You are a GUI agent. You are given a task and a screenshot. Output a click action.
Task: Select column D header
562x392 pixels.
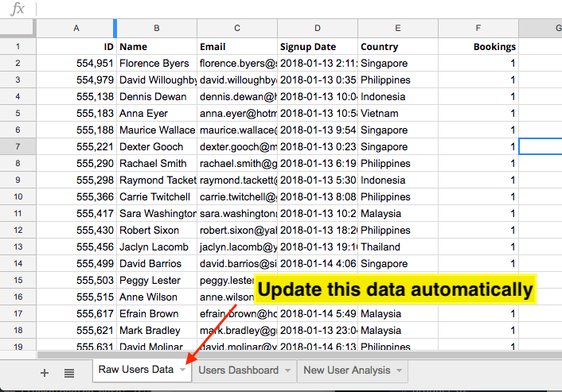coord(318,29)
